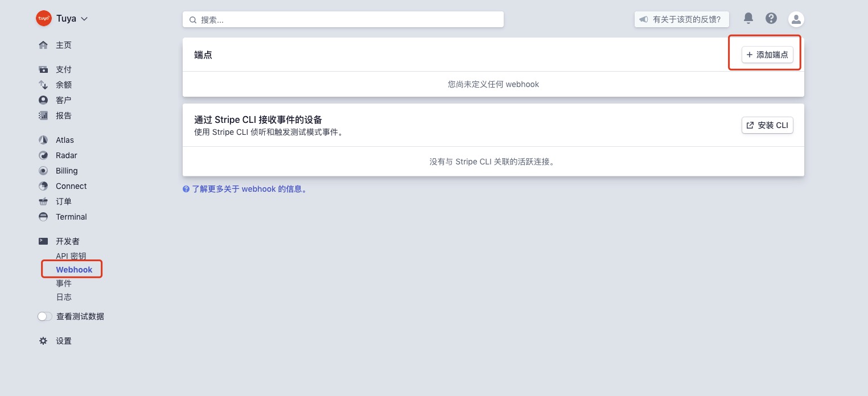Click the 有关于该页的反馈 feedback button

(x=681, y=19)
